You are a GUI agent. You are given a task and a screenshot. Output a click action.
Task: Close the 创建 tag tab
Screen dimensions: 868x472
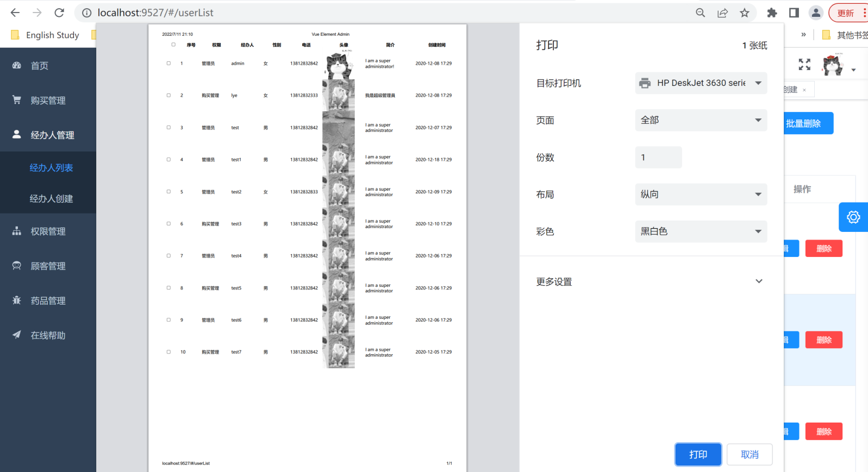point(804,90)
